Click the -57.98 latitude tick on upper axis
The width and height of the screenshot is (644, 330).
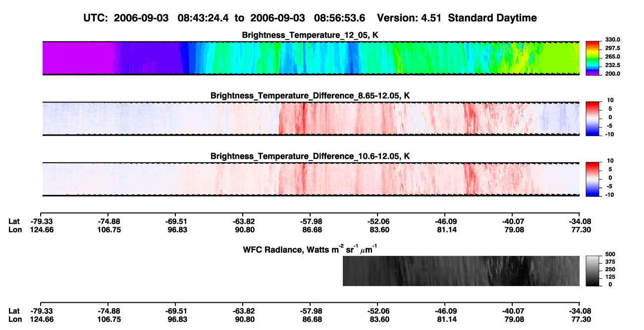tap(310, 221)
